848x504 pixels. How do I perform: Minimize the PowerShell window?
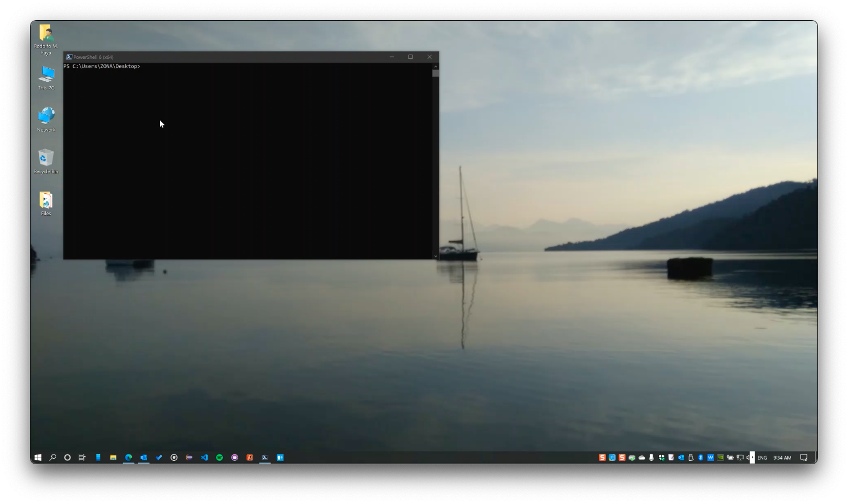pos(392,57)
